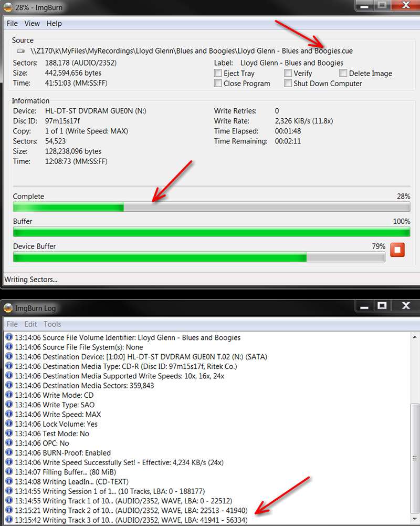Click info icon beside OPC: No entry
The height and width of the screenshot is (526, 420).
pos(9,443)
